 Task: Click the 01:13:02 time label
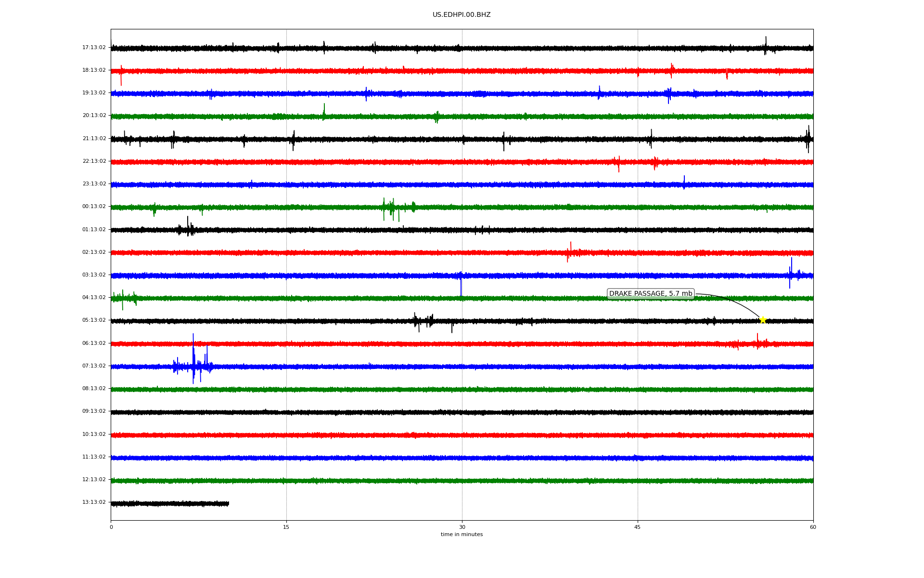(94, 230)
